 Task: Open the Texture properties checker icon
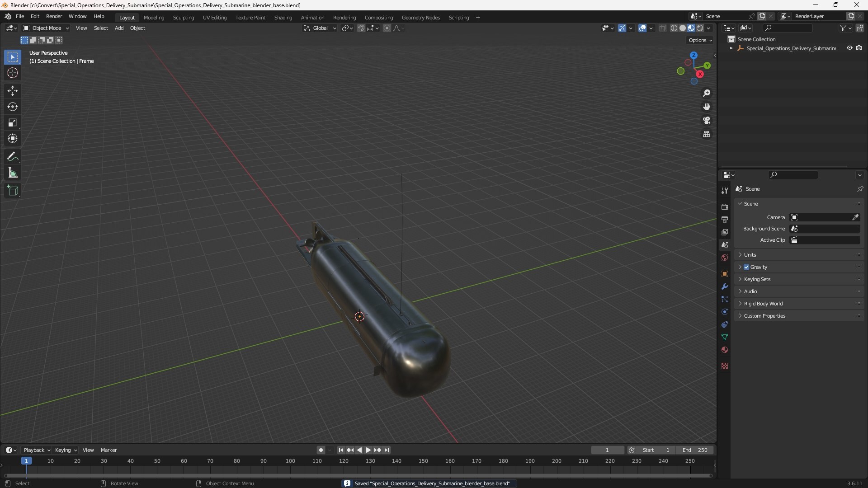(x=725, y=366)
